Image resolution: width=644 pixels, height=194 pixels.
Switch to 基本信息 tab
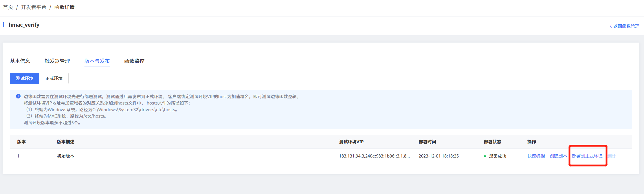20,61
